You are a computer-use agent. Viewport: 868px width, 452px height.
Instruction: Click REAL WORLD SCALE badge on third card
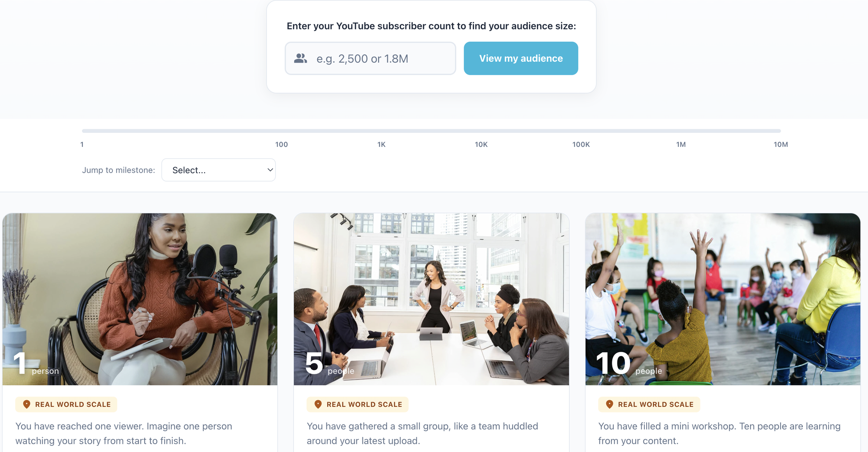tap(649, 404)
